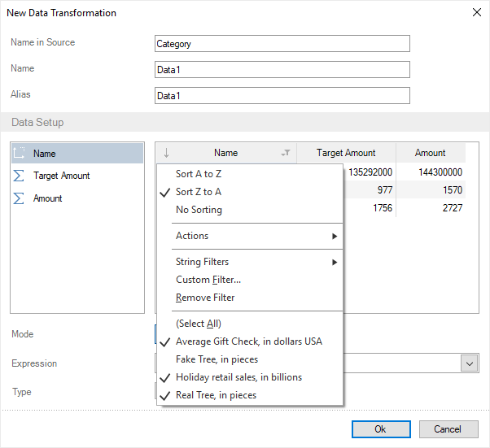The width and height of the screenshot is (490, 448).
Task: Tick the (Select All) filter option
Action: tap(198, 324)
